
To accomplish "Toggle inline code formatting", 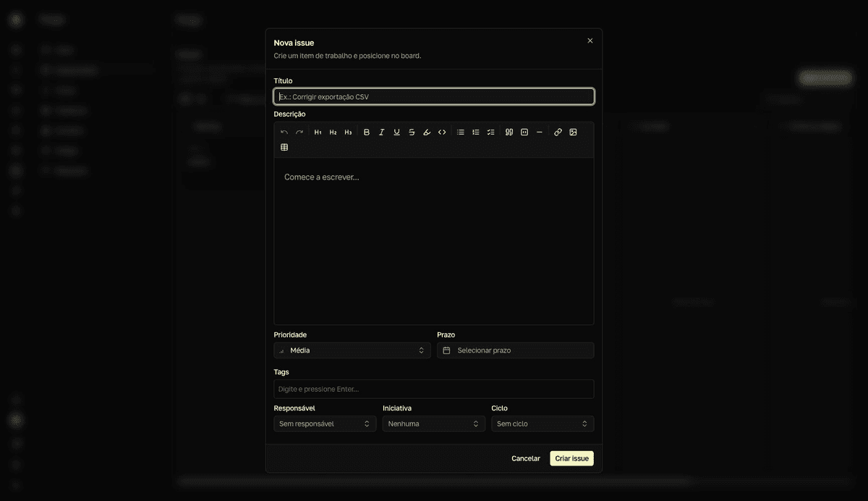I will tap(442, 132).
